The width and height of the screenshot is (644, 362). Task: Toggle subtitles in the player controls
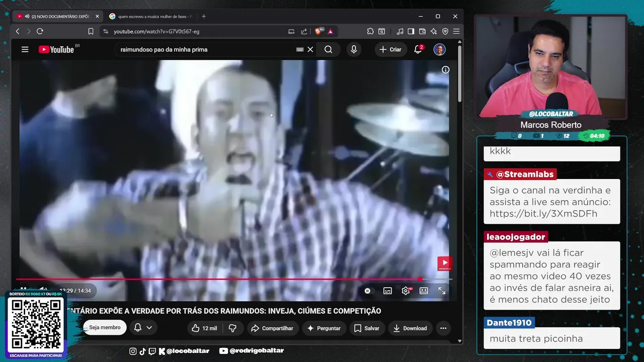(x=387, y=291)
